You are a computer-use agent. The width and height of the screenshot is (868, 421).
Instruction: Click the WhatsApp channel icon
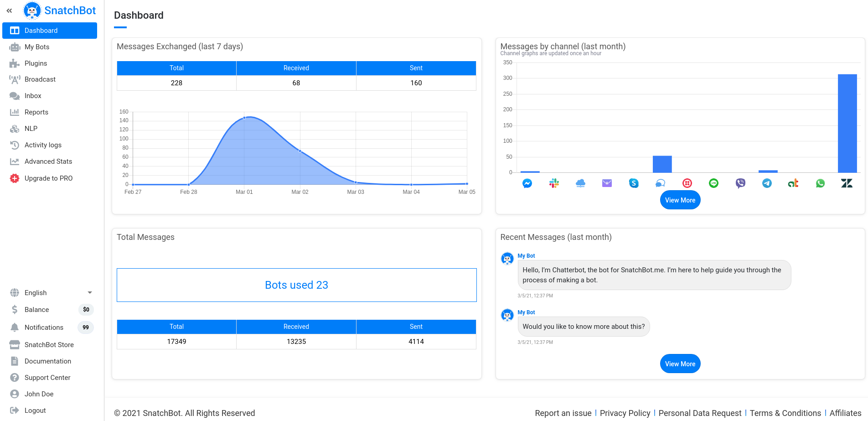(821, 183)
